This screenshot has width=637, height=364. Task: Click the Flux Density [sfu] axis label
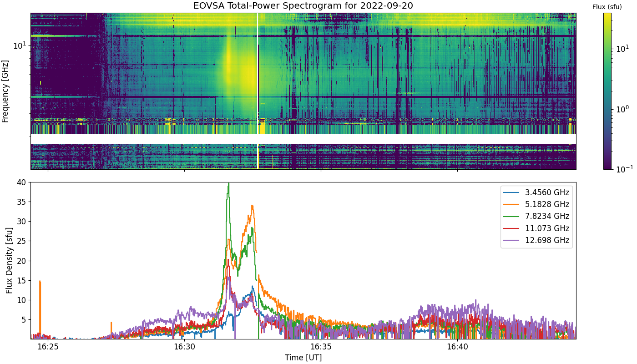9,261
